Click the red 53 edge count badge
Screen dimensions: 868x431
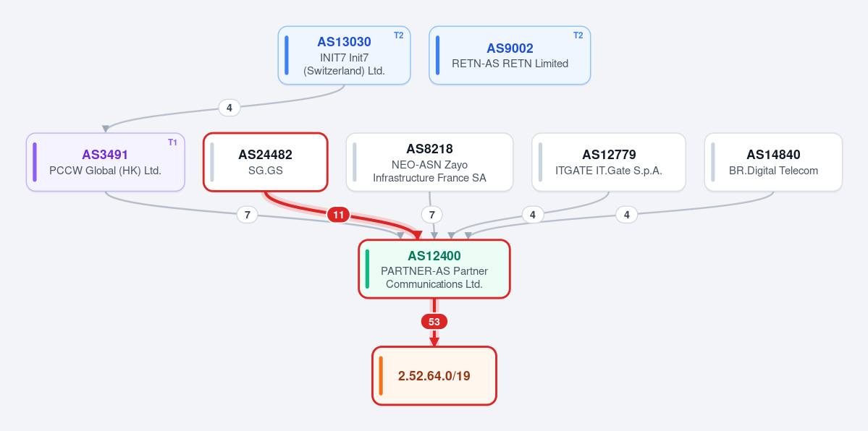point(434,322)
